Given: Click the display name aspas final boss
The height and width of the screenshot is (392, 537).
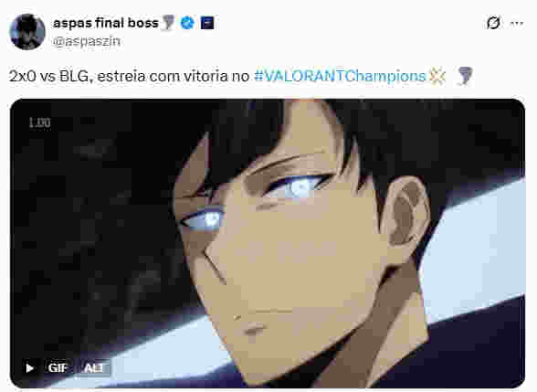Looking at the screenshot, I should pos(106,23).
